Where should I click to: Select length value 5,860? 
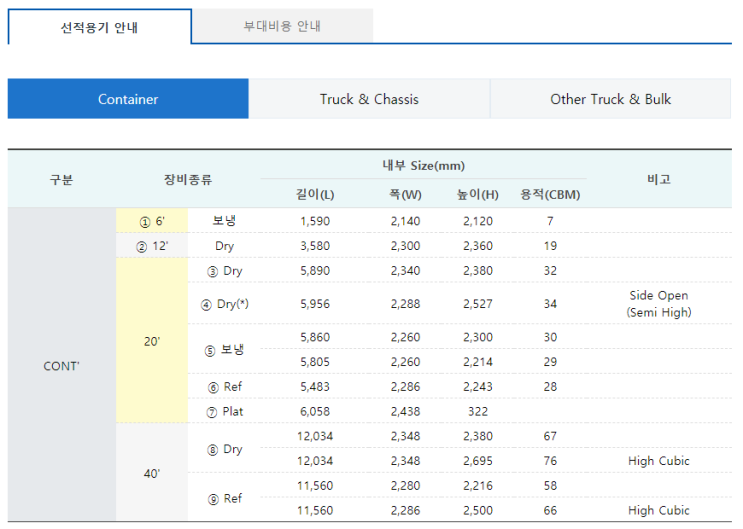coord(315,337)
